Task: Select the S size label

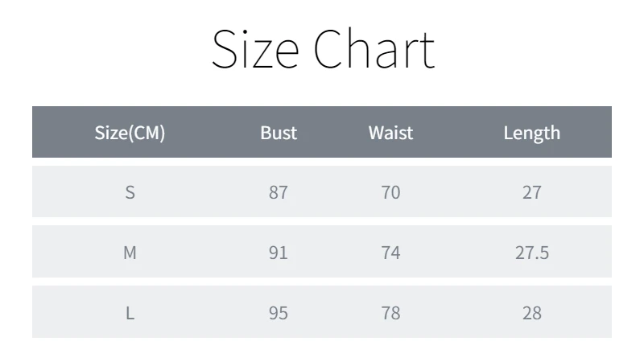Action: point(130,192)
